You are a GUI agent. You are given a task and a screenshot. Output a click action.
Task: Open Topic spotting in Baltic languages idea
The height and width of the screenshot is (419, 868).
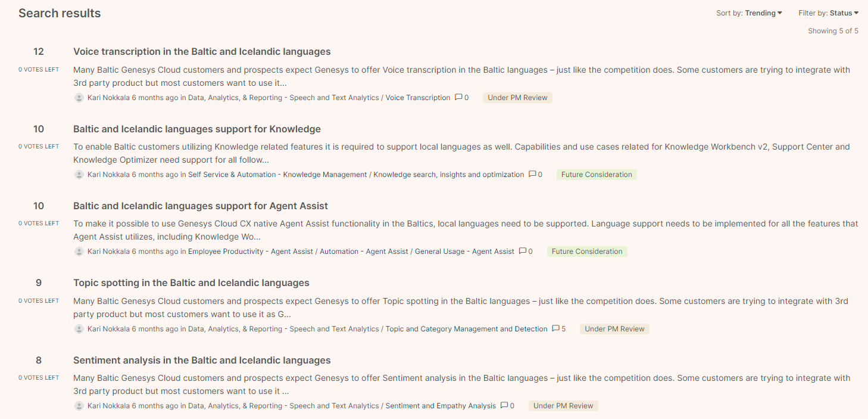[x=191, y=283]
